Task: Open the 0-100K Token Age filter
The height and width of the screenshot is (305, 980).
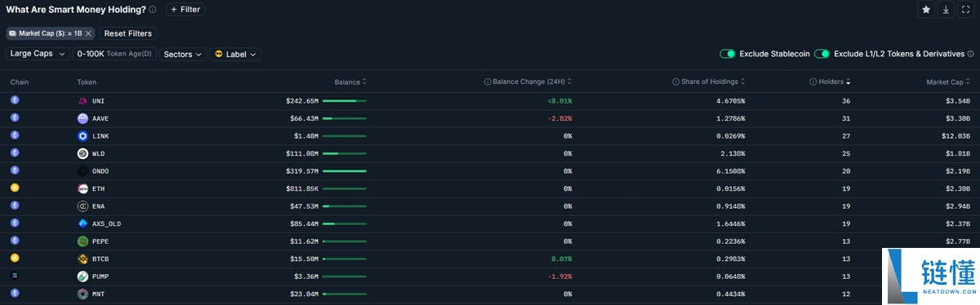Action: click(114, 54)
